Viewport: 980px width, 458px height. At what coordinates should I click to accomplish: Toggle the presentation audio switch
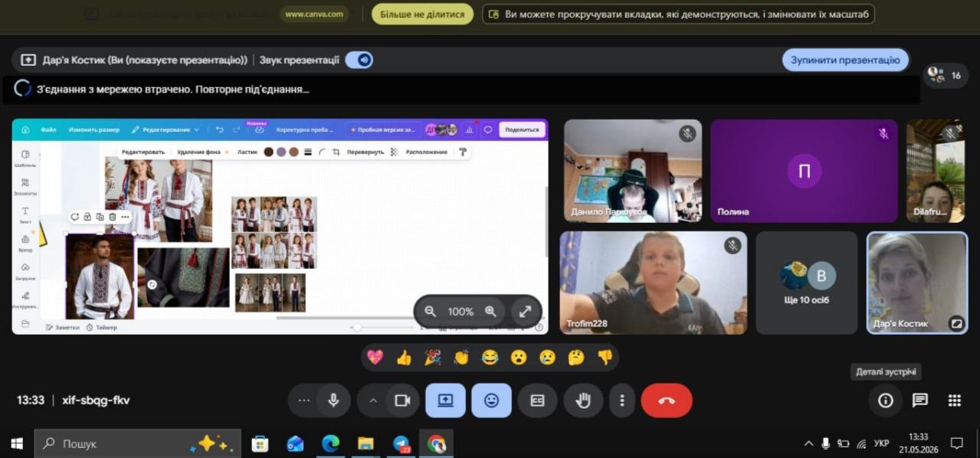[x=359, y=60]
